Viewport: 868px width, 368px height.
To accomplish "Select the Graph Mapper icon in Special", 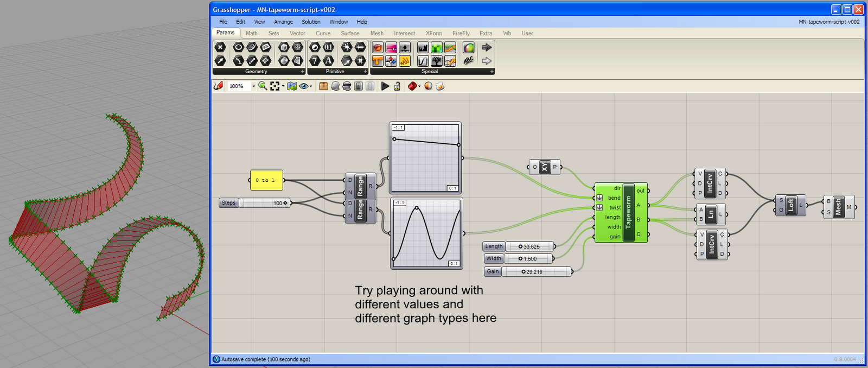I will pyautogui.click(x=423, y=61).
